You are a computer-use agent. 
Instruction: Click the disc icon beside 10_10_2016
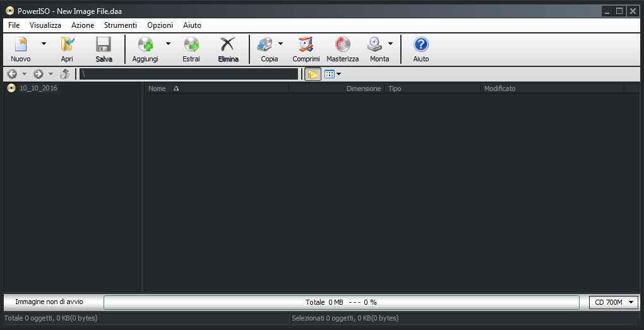(11, 88)
